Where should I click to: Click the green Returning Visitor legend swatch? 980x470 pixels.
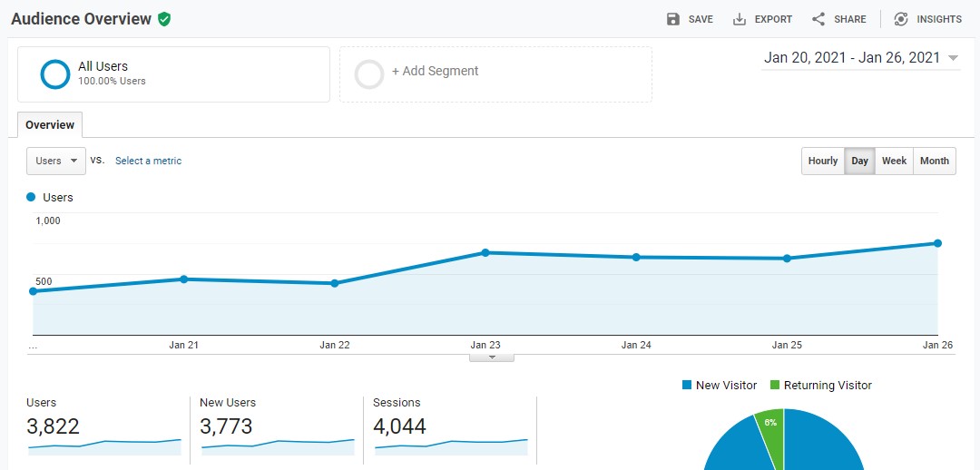click(775, 385)
